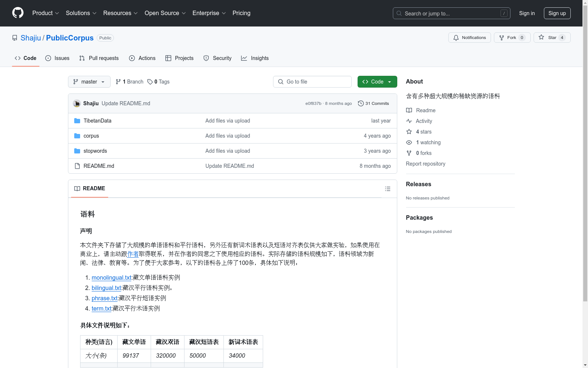Image resolution: width=588 pixels, height=368 pixels.
Task: Focus the Go to file input
Action: coord(312,82)
